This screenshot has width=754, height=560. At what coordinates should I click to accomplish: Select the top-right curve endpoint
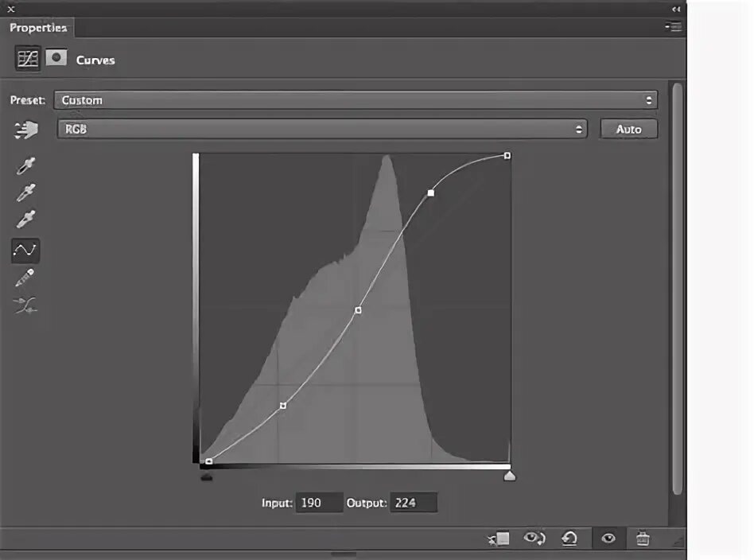coord(507,155)
